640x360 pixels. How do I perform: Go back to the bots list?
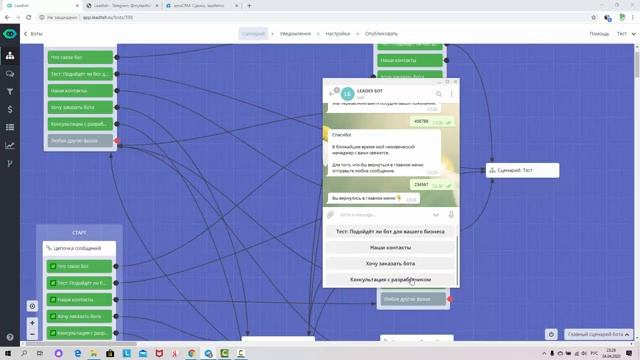[33, 34]
